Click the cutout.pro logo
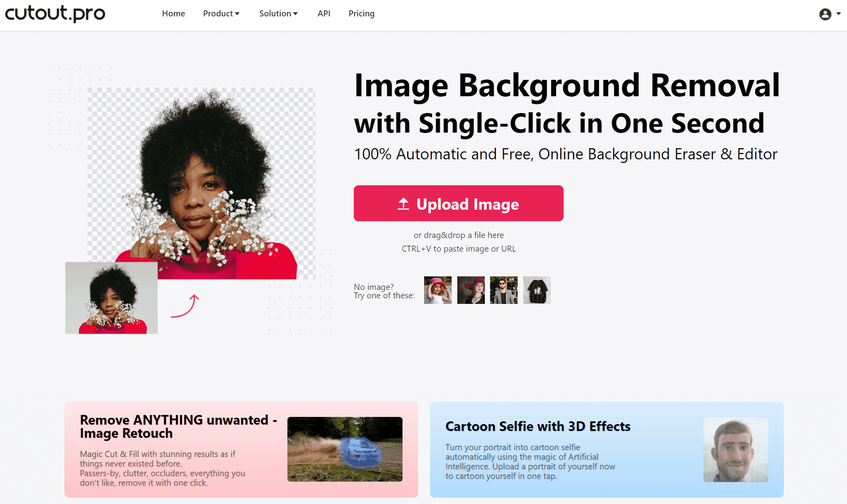The width and height of the screenshot is (847, 504). pyautogui.click(x=55, y=13)
